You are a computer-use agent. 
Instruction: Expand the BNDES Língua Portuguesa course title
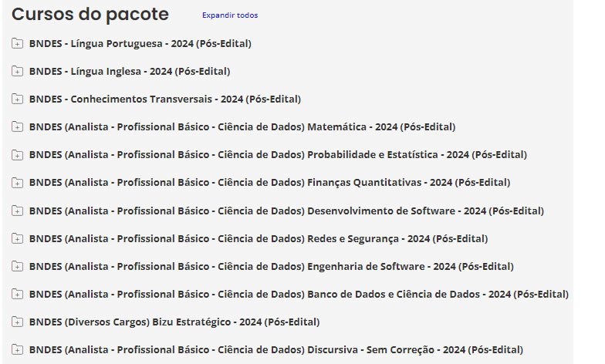point(140,43)
